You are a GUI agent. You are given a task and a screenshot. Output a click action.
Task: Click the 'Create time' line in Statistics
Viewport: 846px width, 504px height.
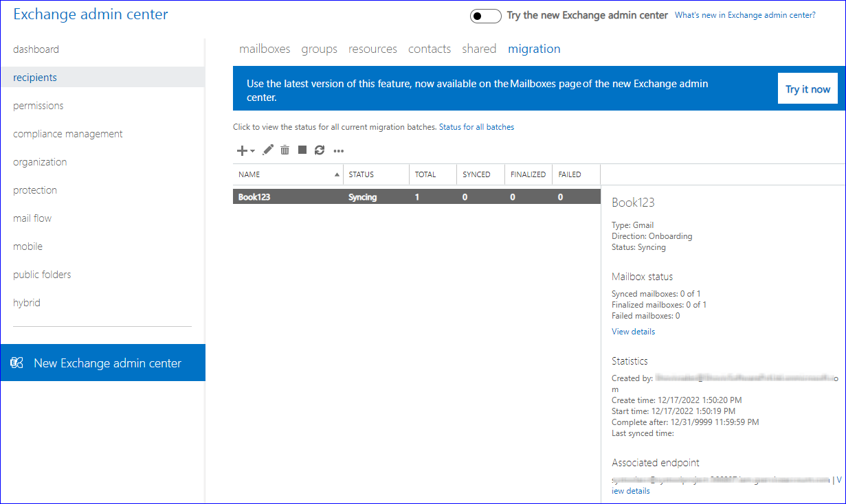[x=677, y=400]
